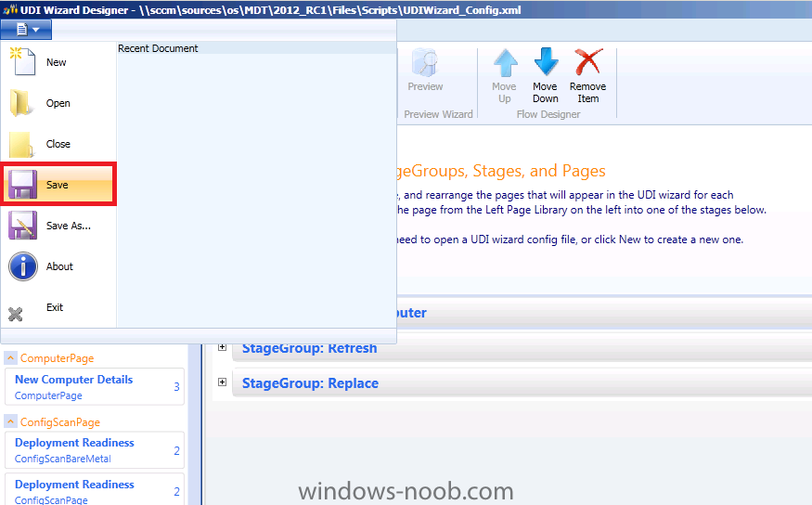Select the New menu label
This screenshot has width=812, height=505.
(x=56, y=62)
